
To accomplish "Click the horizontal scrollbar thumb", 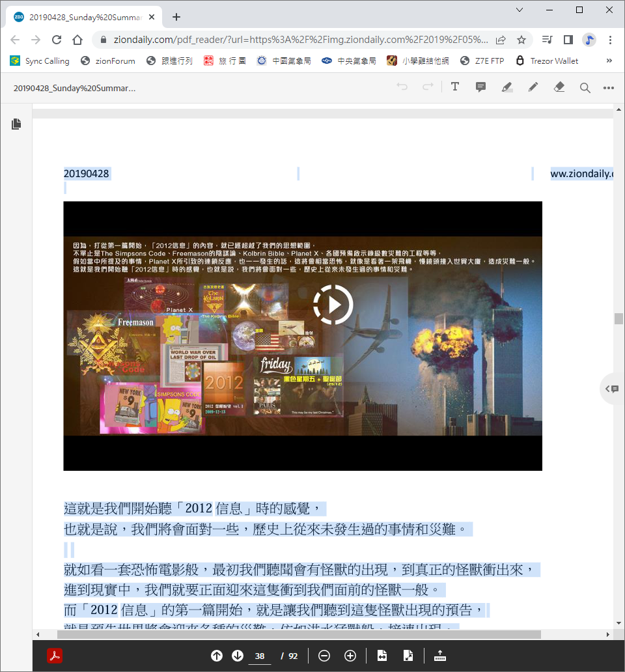I will pyautogui.click(x=299, y=634).
